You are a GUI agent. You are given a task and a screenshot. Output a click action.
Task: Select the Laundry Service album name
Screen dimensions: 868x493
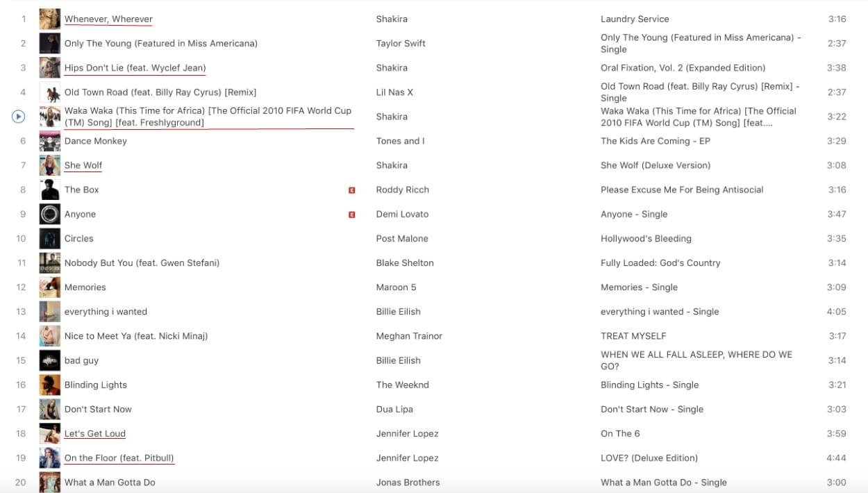(635, 19)
